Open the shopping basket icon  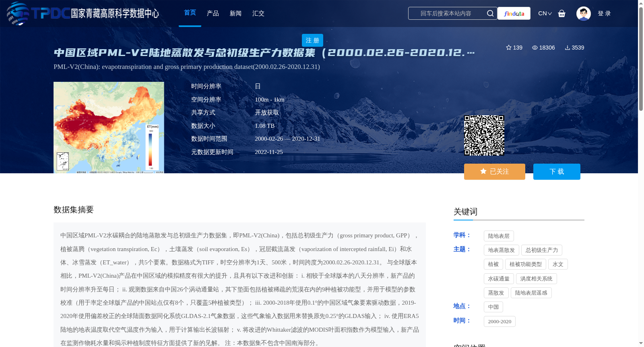(562, 13)
